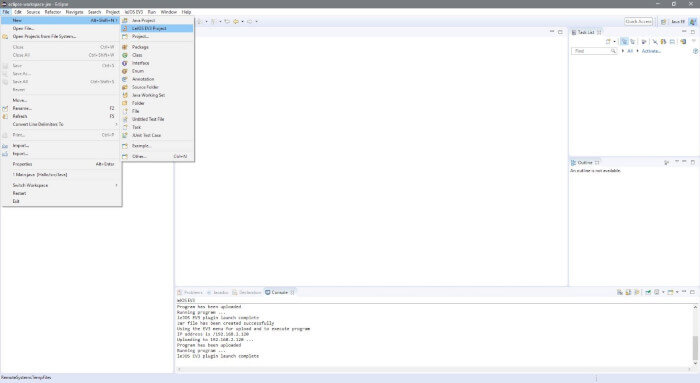The width and height of the screenshot is (700, 383).
Task: Expand the Switch Workspace submenu
Action: 61,185
